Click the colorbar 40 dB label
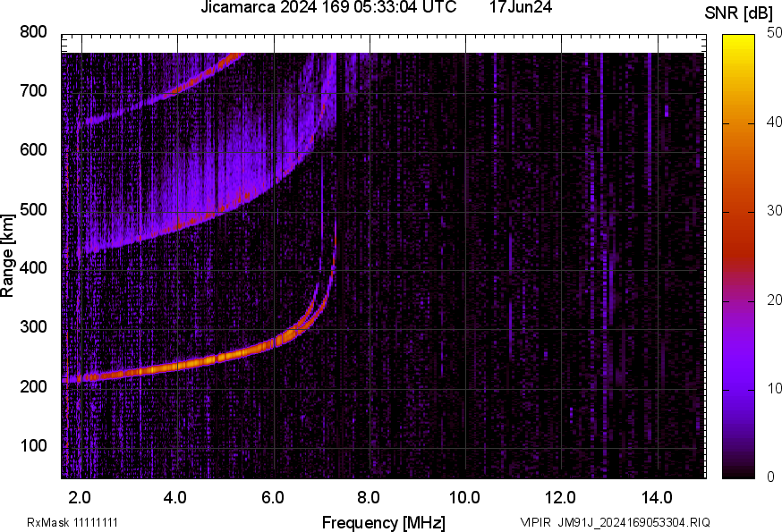Viewport: 782px width, 532px height. (x=774, y=122)
